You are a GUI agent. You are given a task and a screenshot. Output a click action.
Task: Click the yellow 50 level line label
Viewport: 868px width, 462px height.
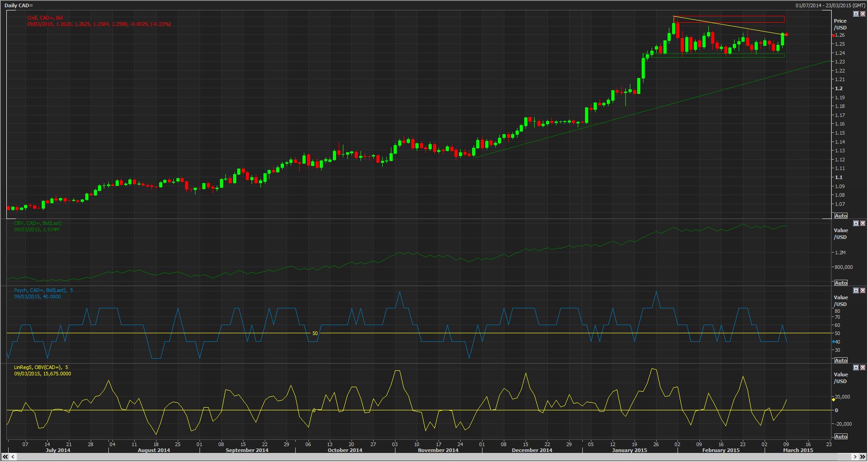click(x=315, y=333)
